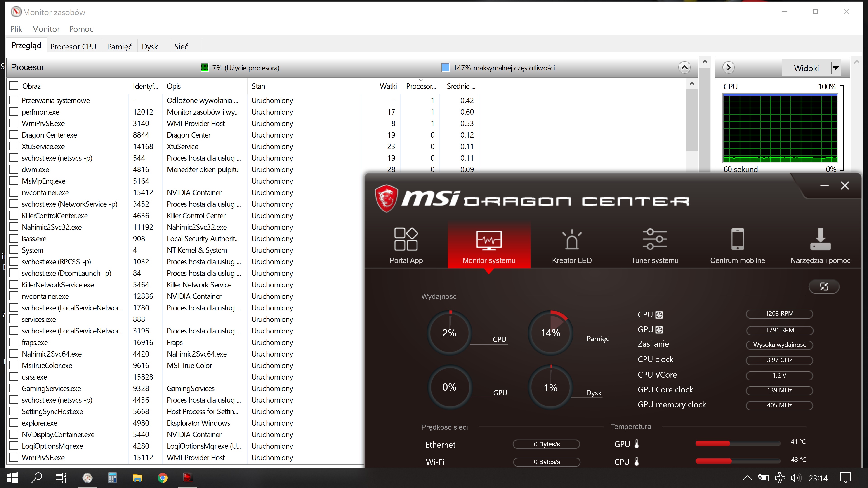
Task: Show hidden system tray icons
Action: click(x=747, y=478)
